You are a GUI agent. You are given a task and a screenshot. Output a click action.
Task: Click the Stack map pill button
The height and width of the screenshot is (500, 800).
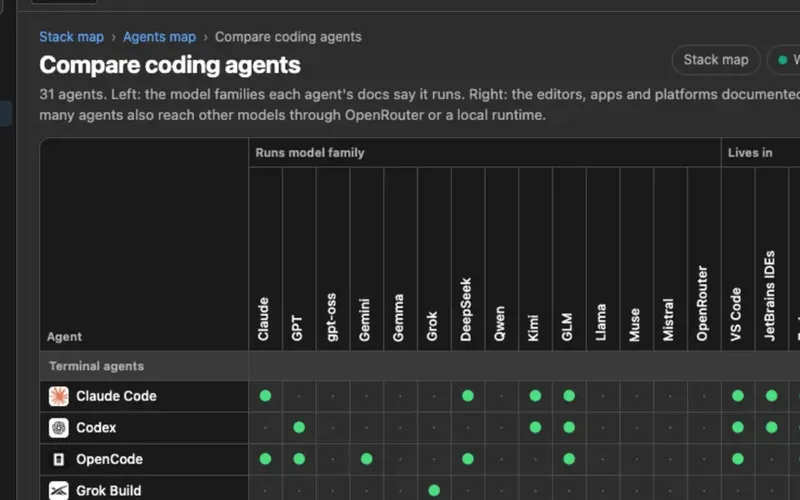716,60
